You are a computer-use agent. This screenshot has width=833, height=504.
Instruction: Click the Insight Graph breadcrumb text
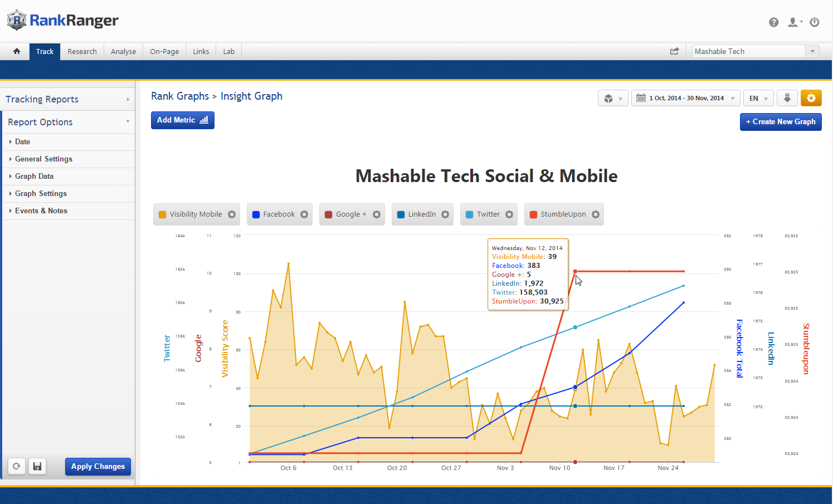click(251, 96)
